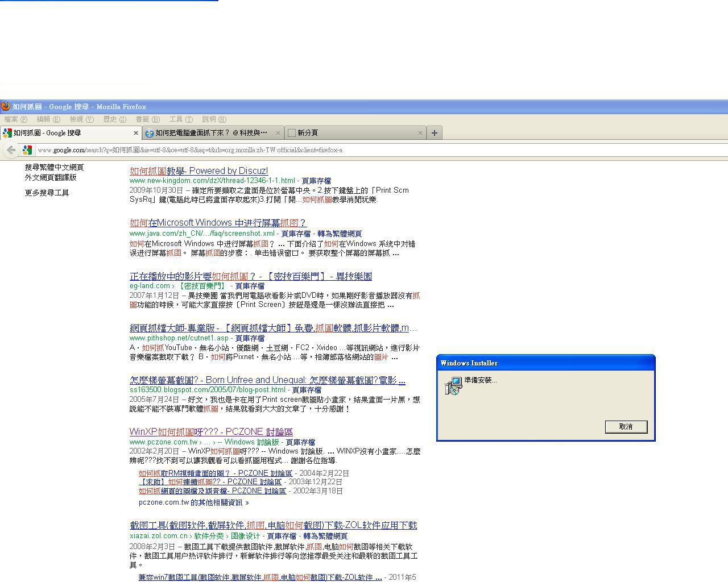Open the 編輯 (E) menu
Screen dimensions: 728x582
(48, 119)
